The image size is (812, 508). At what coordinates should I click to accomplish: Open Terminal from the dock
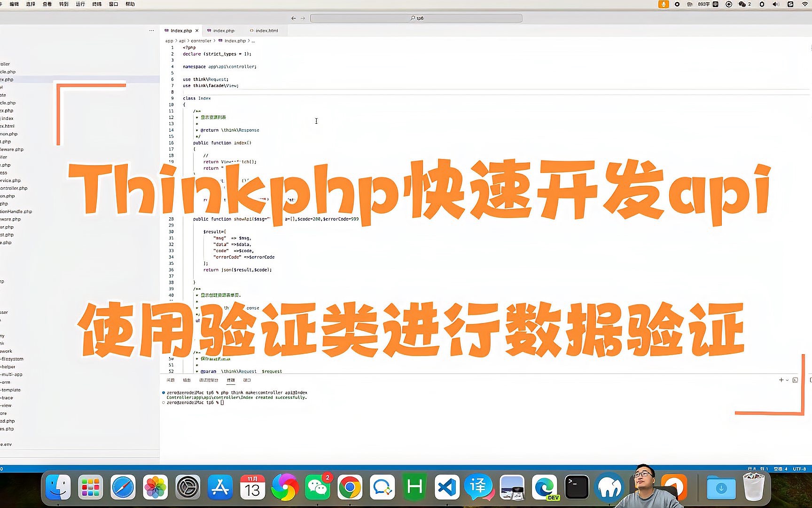coord(577,487)
